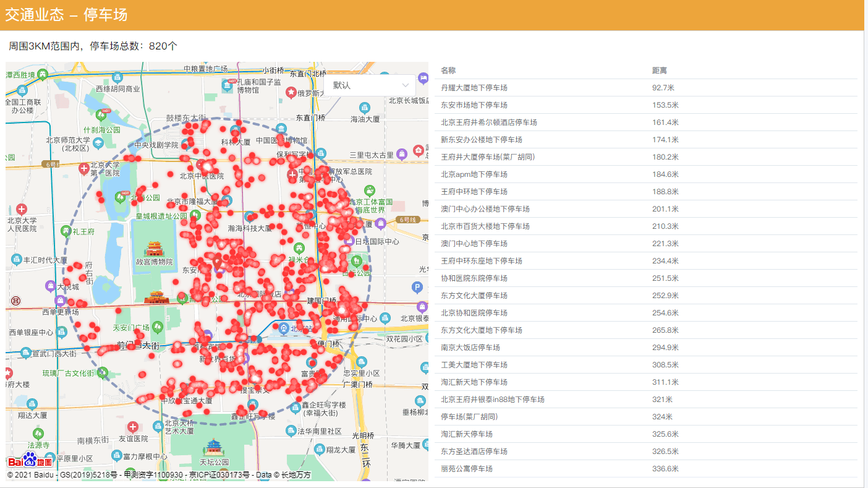868x488 pixels.
Task: Click the Tiananmen gate landmark icon
Action: pos(156,298)
